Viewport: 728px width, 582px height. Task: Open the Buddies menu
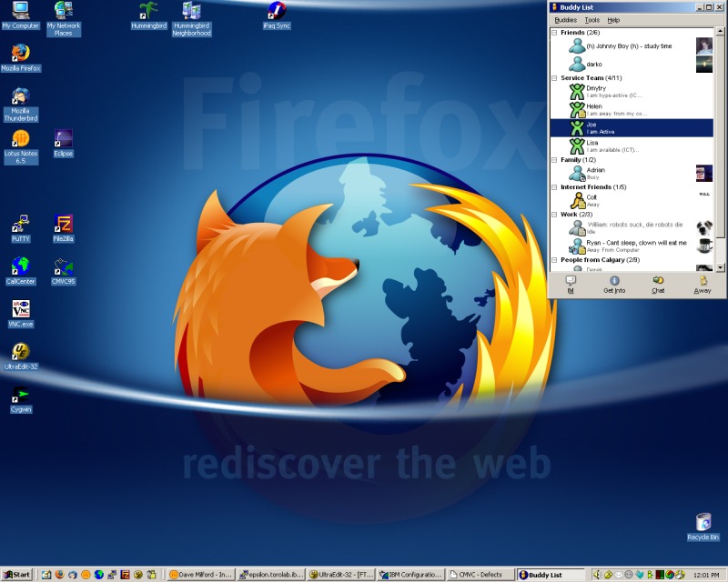point(565,19)
